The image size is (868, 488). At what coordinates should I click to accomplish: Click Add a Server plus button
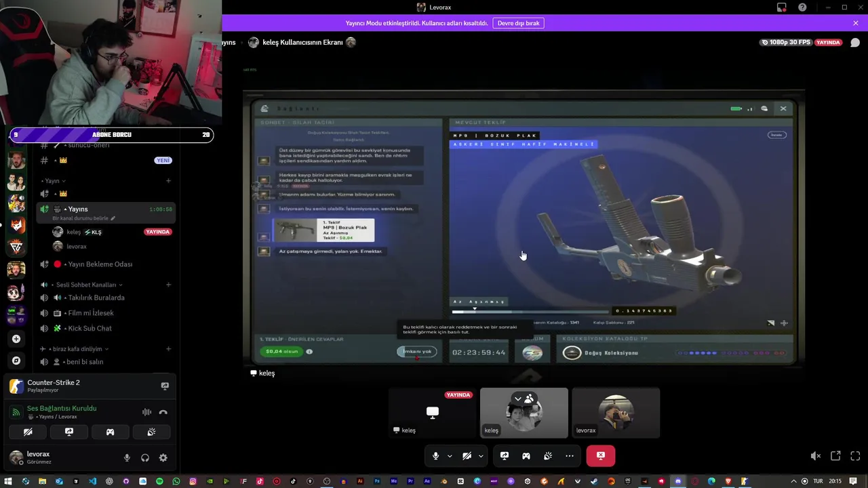point(16,339)
